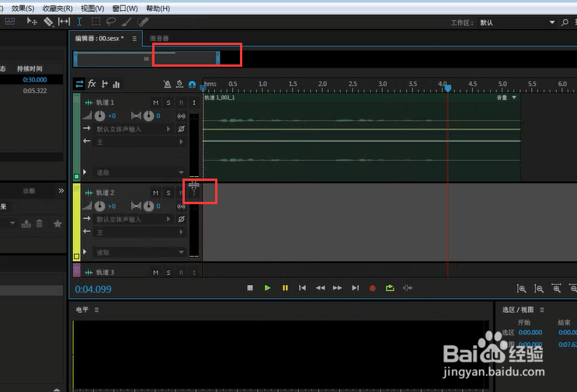The image size is (577, 392).
Task: Open 轨道 2 读取 automation mode dropdown
Action: (140, 252)
